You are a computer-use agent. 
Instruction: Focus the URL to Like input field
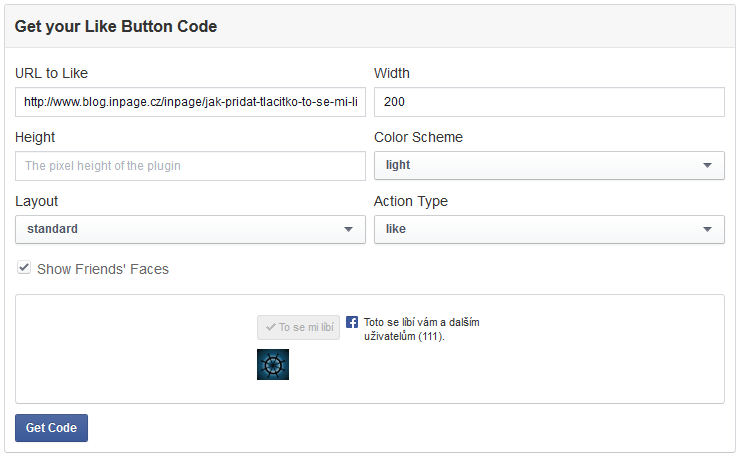(x=190, y=102)
